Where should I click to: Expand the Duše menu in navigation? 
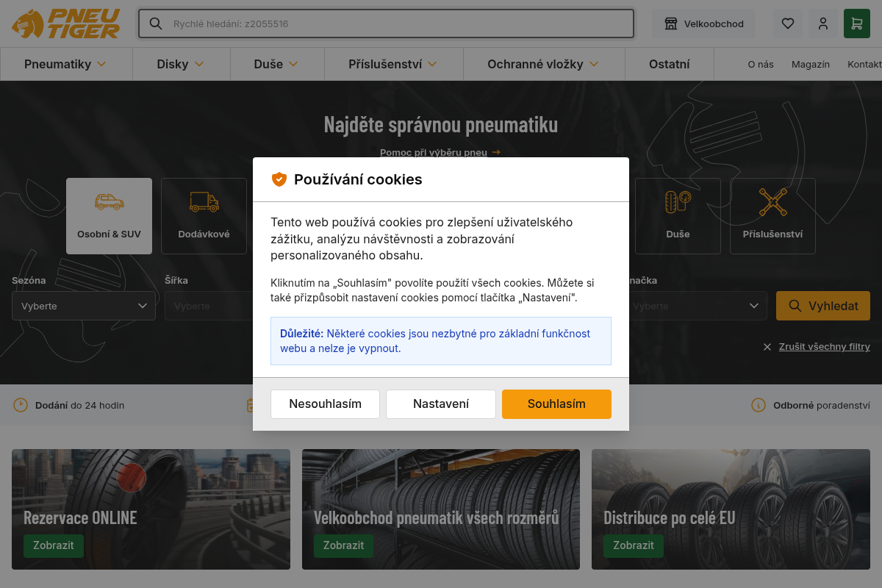coord(276,64)
